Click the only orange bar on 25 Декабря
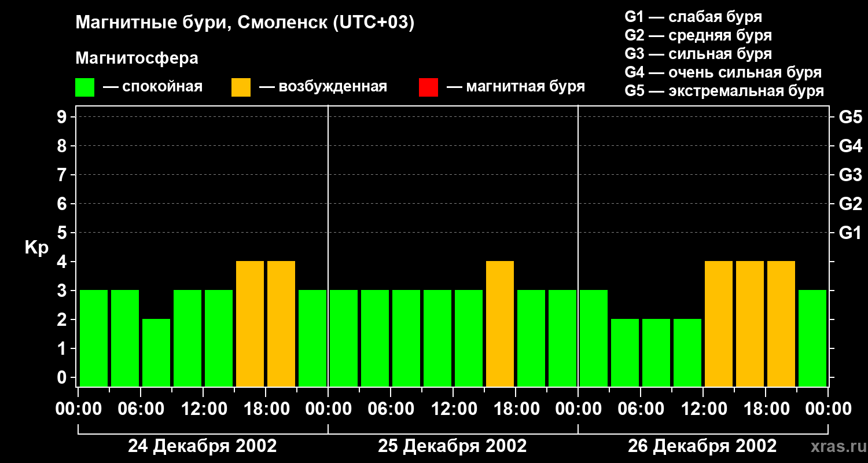 click(x=500, y=324)
